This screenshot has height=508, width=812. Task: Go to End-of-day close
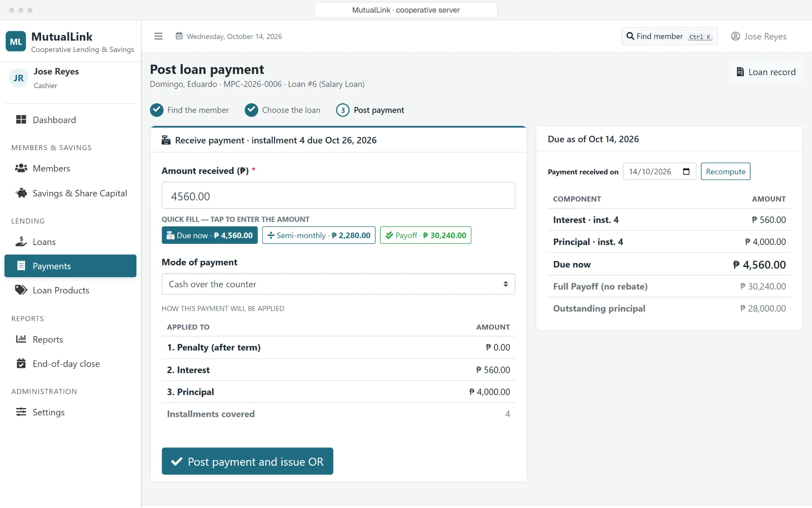pos(70,364)
